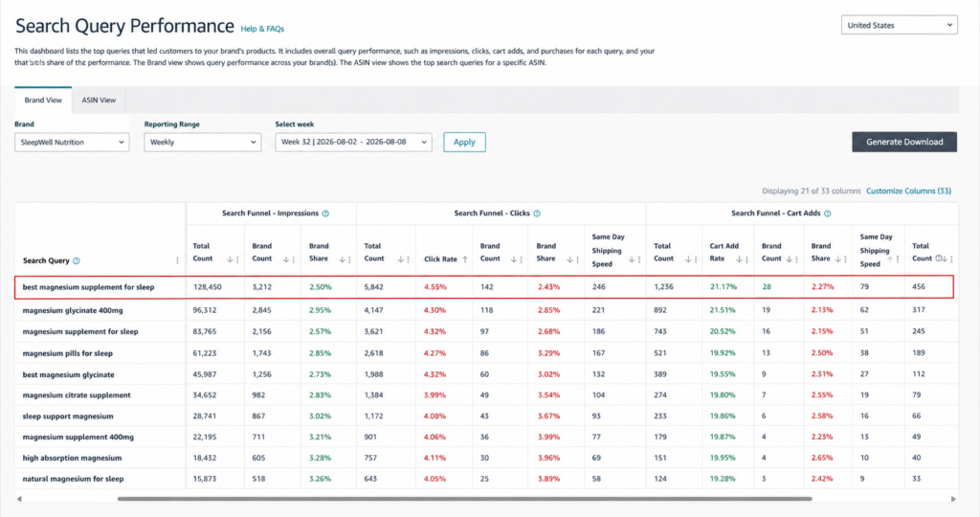980x517 pixels.
Task: Click the Generate Download button
Action: (904, 142)
